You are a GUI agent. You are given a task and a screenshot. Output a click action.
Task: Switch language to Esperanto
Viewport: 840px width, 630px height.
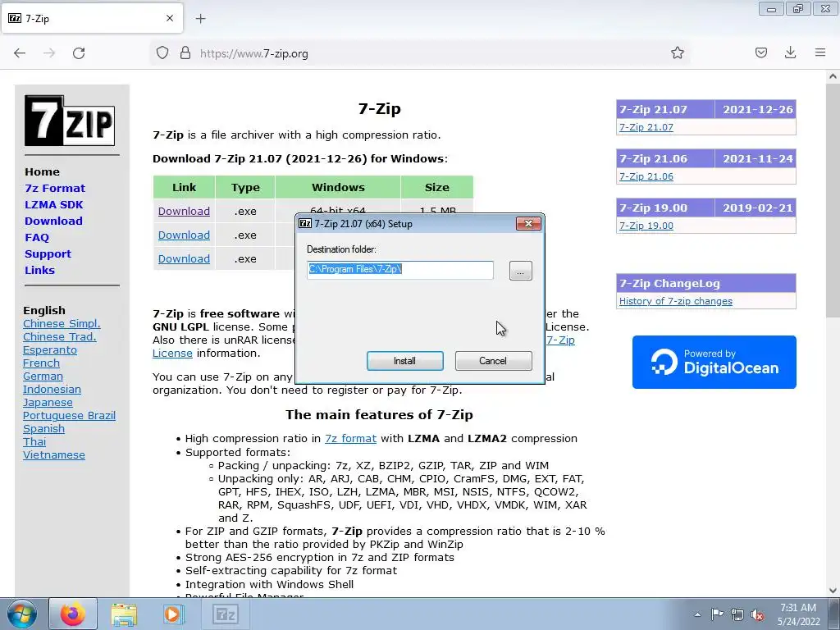point(50,349)
